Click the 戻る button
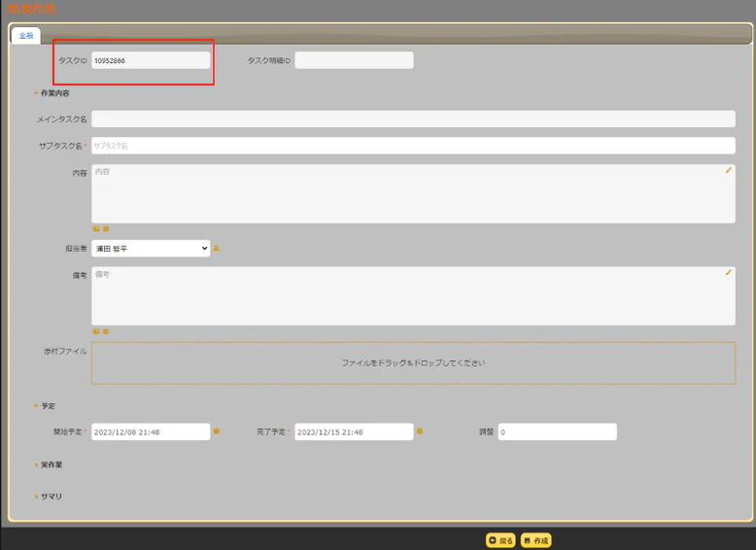 (500, 540)
